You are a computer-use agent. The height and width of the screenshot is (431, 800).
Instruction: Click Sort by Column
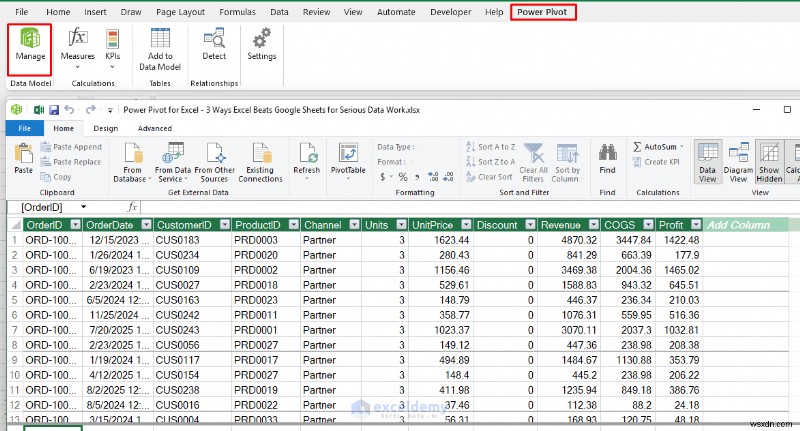pyautogui.click(x=567, y=162)
